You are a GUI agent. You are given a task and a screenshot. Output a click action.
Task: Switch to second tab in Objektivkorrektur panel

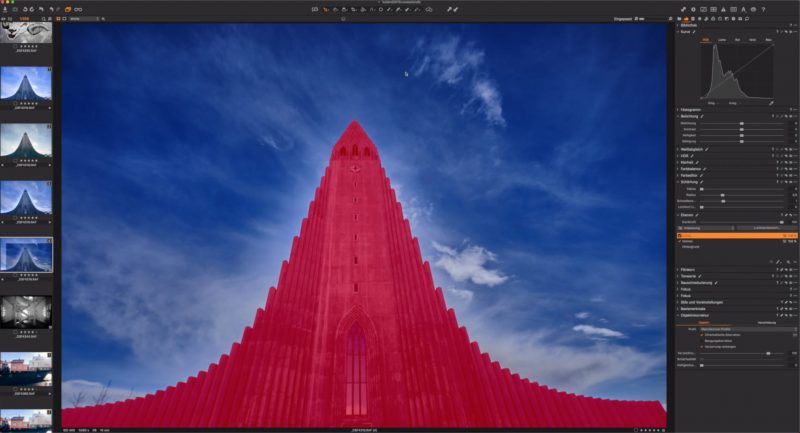click(766, 323)
